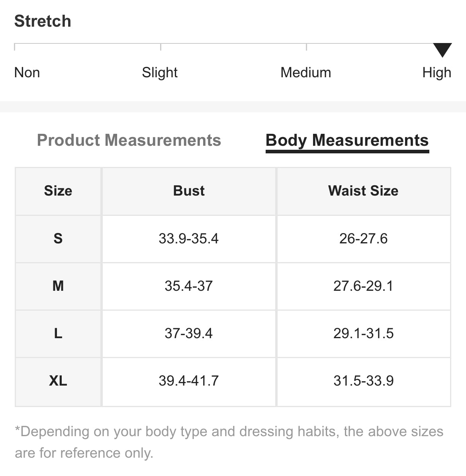Click the M size row label
Image resolution: width=466 pixels, height=476 pixels.
(58, 286)
